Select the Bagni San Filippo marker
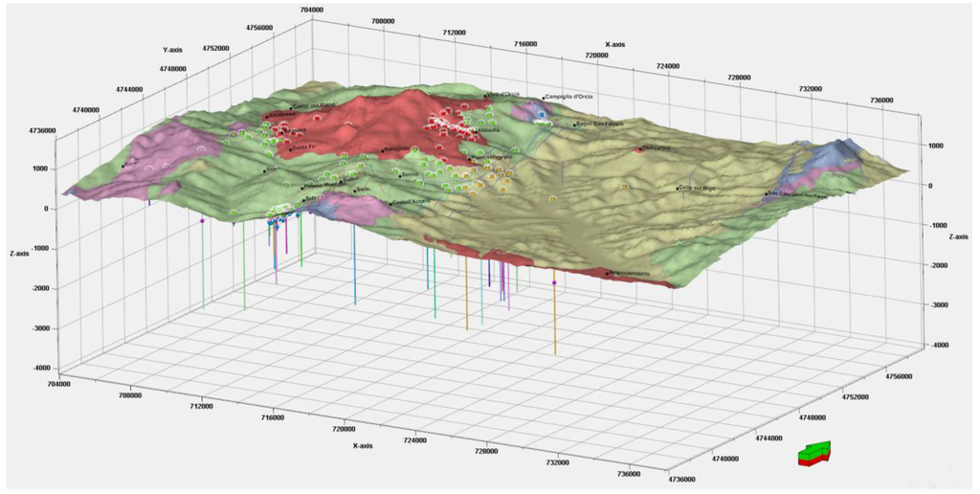The image size is (980, 494). click(x=575, y=124)
